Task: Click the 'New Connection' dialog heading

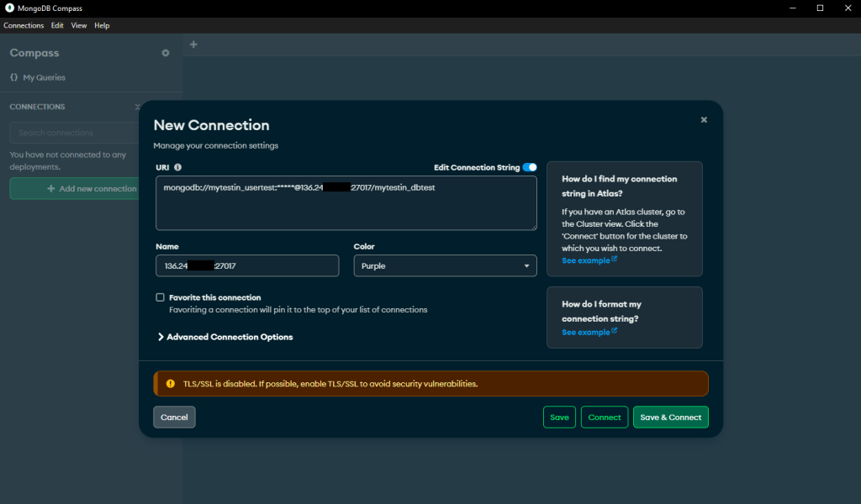Action: coord(211,125)
